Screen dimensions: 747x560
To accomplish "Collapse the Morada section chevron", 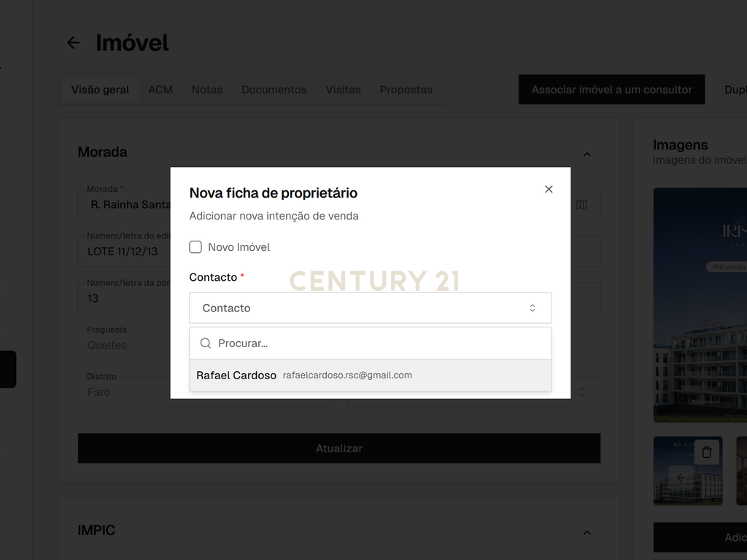I will pos(587,155).
